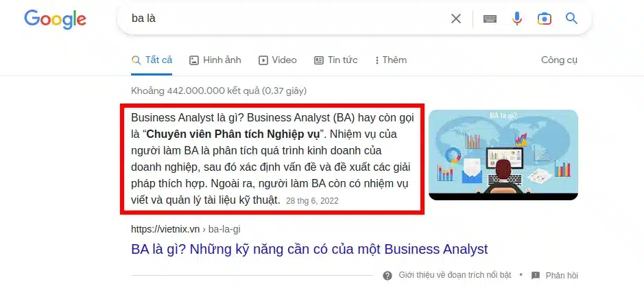Click the date '28 thg 6, 2022'

(312, 201)
